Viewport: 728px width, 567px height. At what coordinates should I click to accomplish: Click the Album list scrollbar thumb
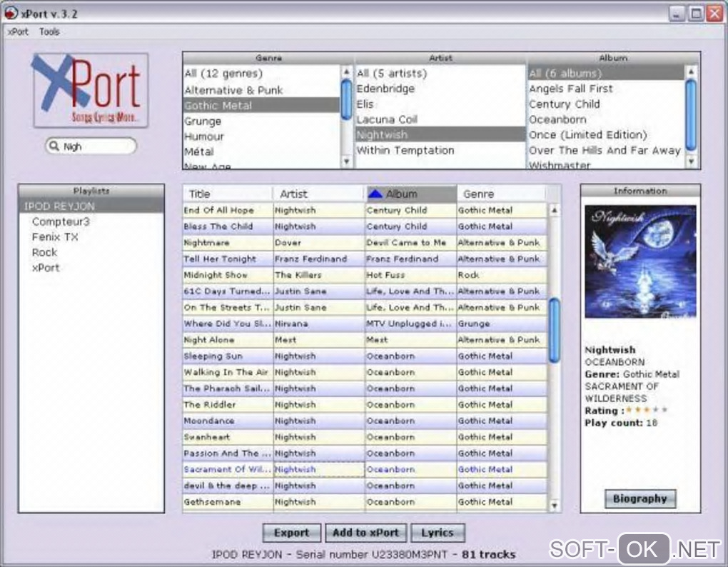691,115
